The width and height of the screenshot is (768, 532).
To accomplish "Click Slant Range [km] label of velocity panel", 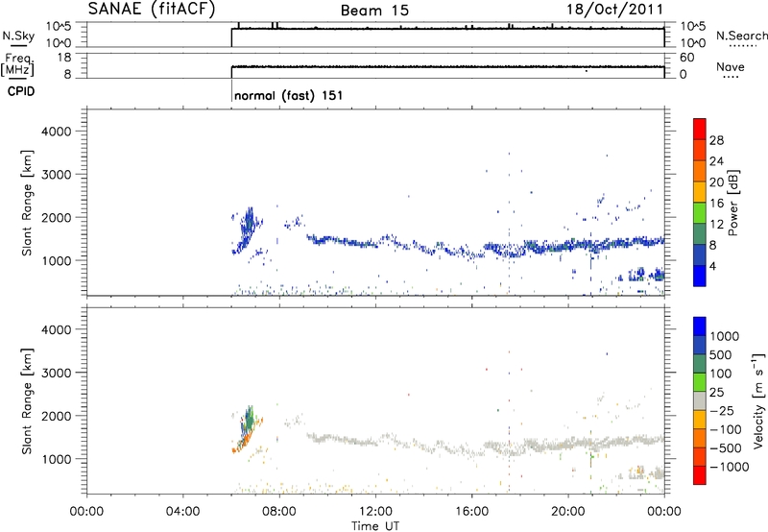I will pos(27,401).
